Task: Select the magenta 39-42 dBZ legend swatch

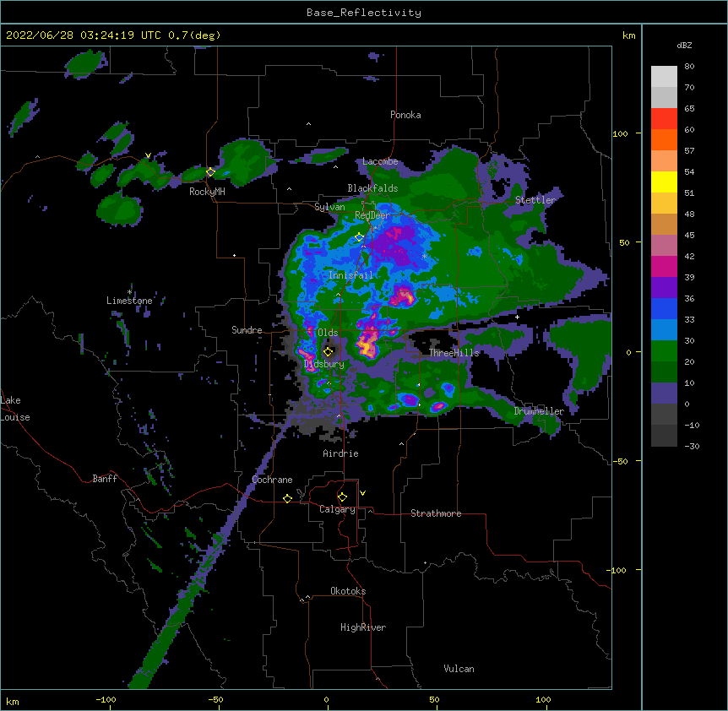Action: [x=664, y=266]
